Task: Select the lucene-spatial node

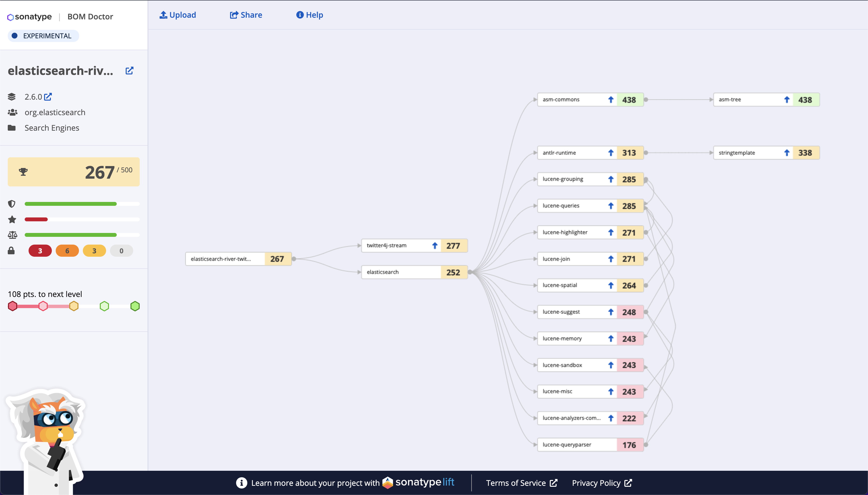Action: tap(590, 286)
